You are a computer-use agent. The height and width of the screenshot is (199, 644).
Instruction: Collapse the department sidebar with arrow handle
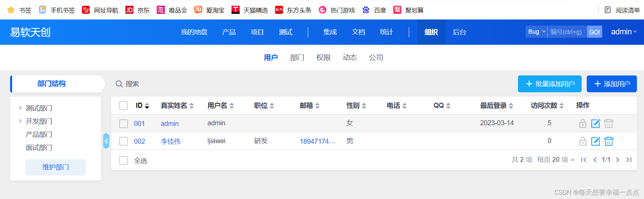point(106,141)
